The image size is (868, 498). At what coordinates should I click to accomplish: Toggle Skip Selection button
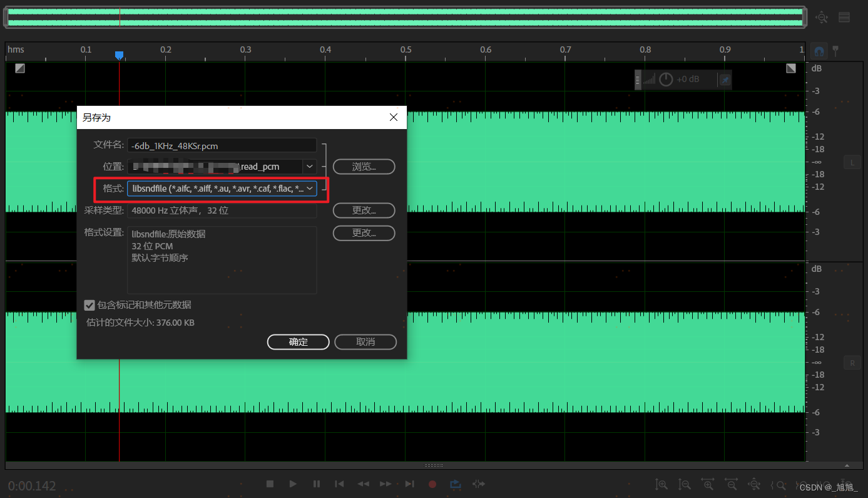[479, 484]
